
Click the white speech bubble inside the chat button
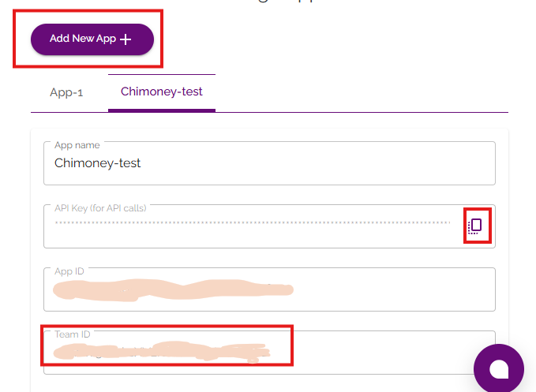(499, 369)
